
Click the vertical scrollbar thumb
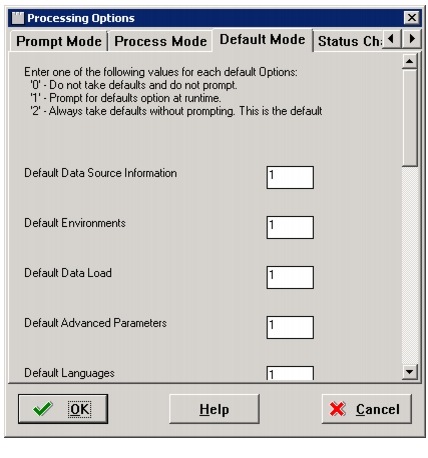[409, 118]
